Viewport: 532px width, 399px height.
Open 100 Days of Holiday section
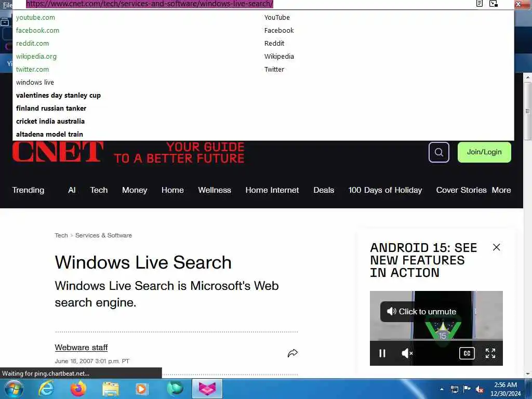click(x=385, y=190)
